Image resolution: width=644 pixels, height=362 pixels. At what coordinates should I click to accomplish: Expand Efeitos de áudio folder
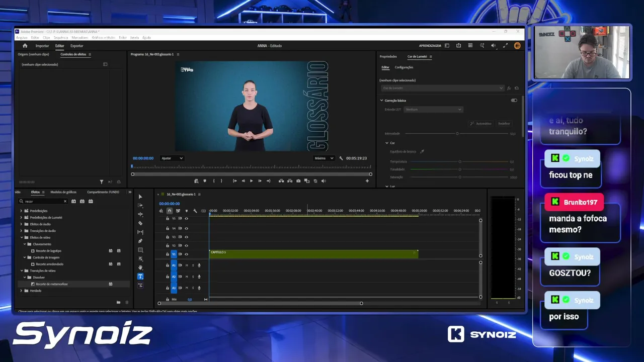click(21, 224)
